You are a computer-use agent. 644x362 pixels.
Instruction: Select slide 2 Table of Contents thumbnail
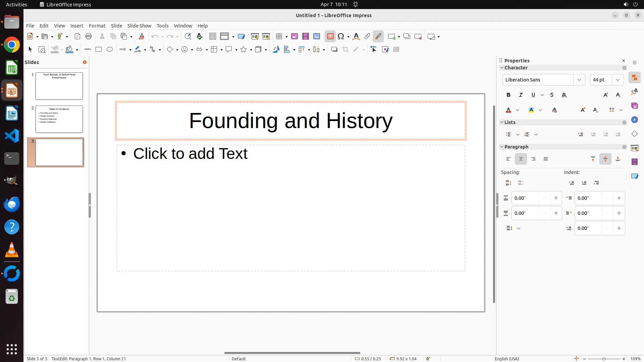(x=59, y=119)
